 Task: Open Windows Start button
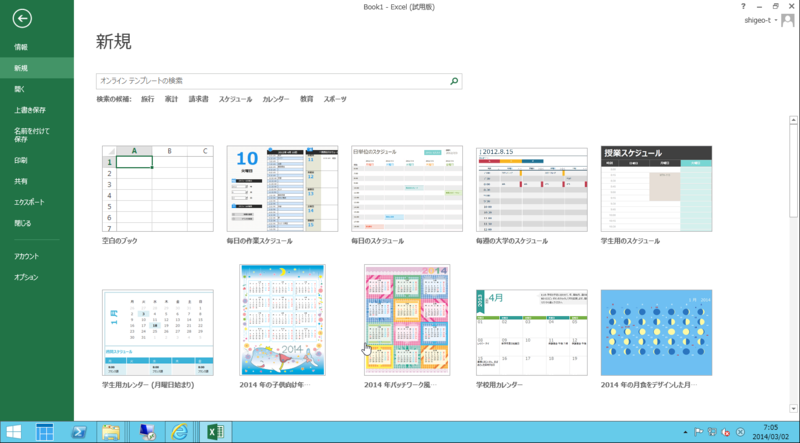pos(14,432)
